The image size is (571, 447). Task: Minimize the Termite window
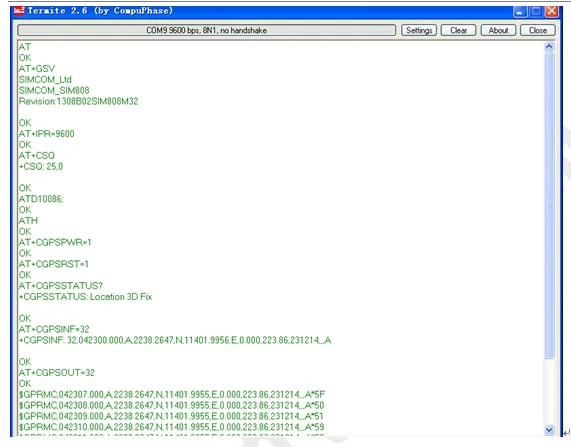click(x=520, y=11)
